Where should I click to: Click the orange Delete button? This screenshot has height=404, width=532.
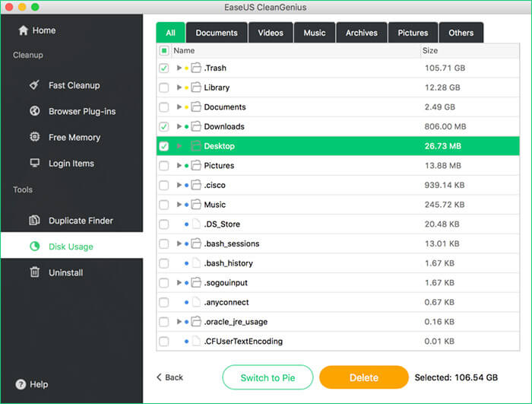tap(364, 377)
